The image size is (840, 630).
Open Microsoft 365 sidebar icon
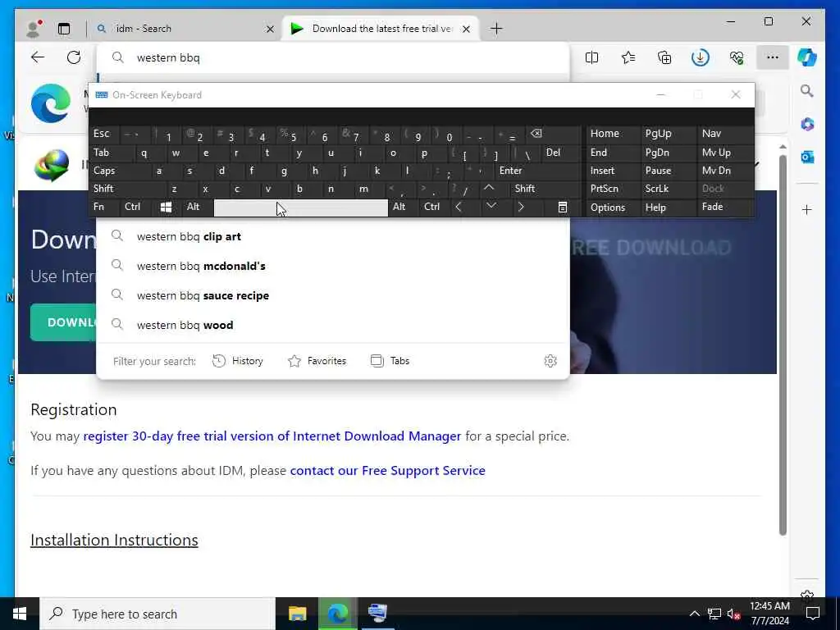[807, 125]
